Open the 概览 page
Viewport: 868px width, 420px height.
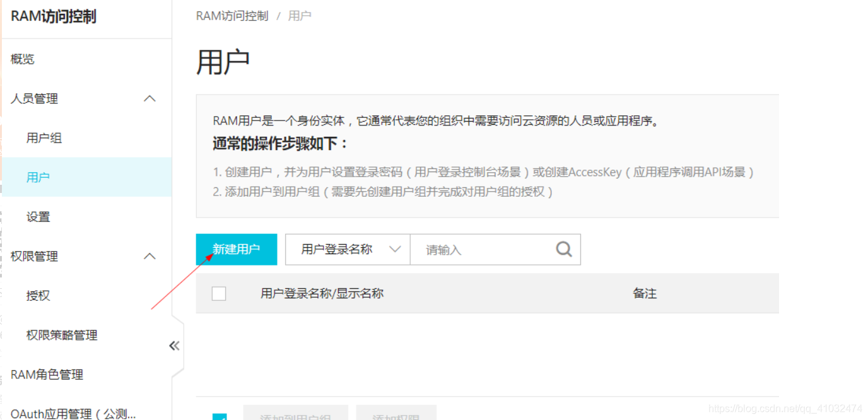22,59
